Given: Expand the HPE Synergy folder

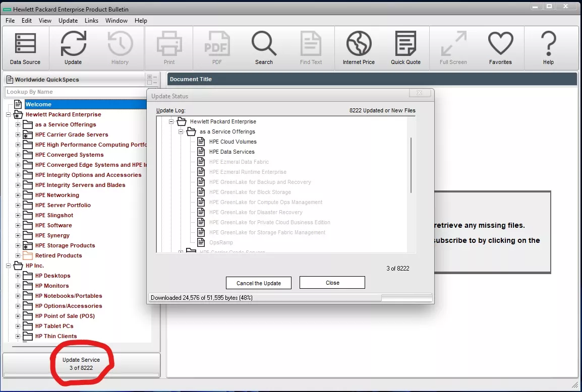Looking at the screenshot, I should click(18, 235).
